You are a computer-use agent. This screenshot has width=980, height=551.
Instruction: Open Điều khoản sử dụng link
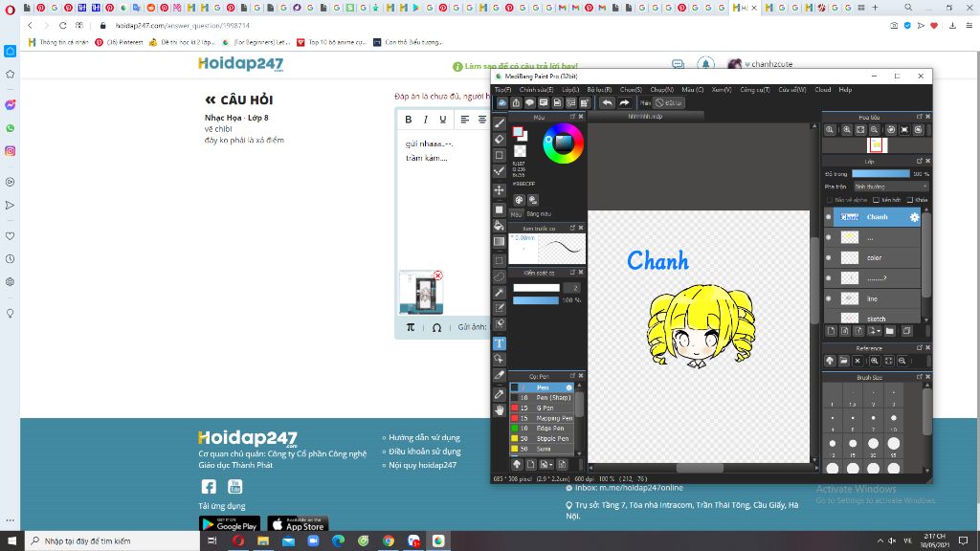pyautogui.click(x=425, y=452)
